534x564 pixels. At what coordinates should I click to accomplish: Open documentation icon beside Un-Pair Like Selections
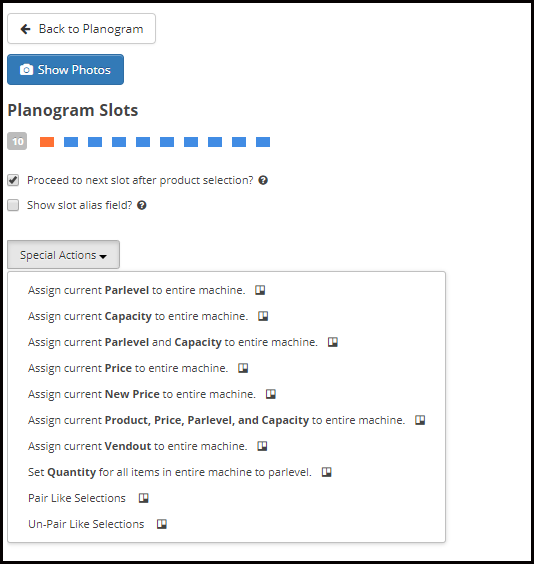tap(162, 524)
